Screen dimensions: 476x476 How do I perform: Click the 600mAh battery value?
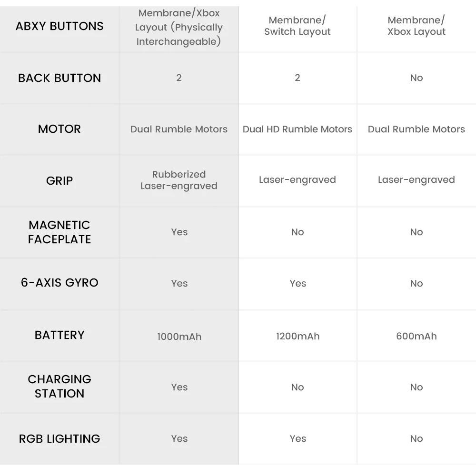pyautogui.click(x=416, y=336)
